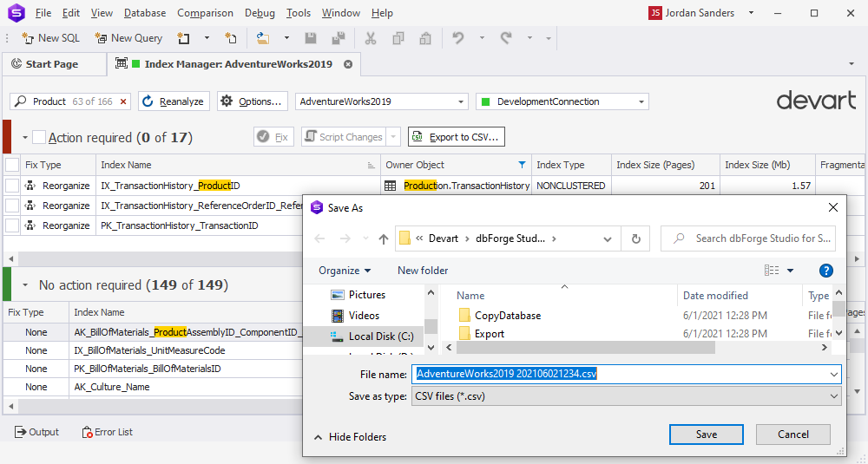The height and width of the screenshot is (464, 868).
Task: Open the Output panel
Action: (36, 432)
